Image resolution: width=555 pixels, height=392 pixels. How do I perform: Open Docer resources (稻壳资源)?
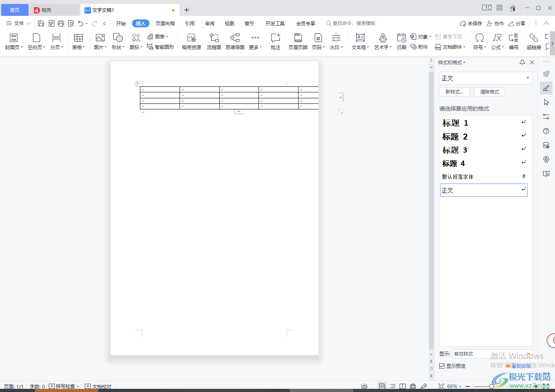tap(191, 41)
